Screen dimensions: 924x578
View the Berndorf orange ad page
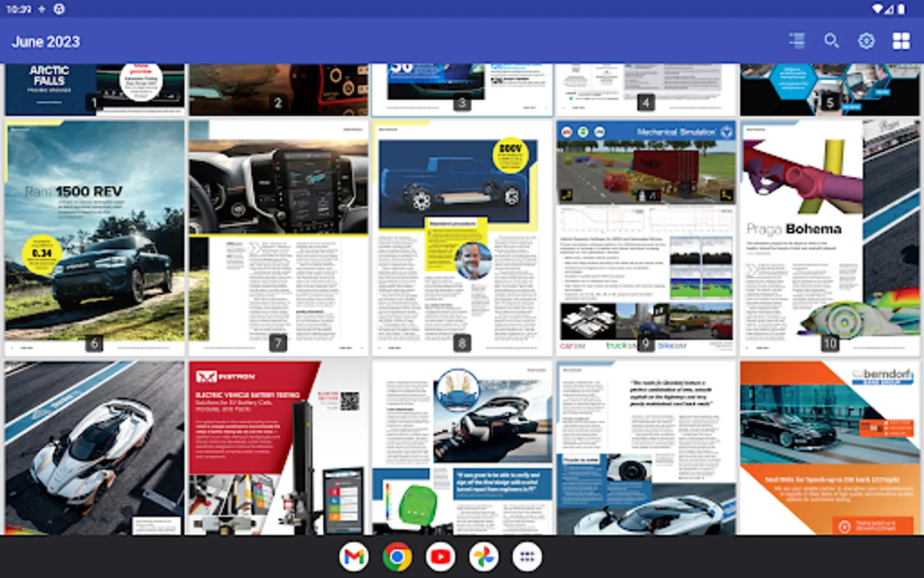coord(830,448)
